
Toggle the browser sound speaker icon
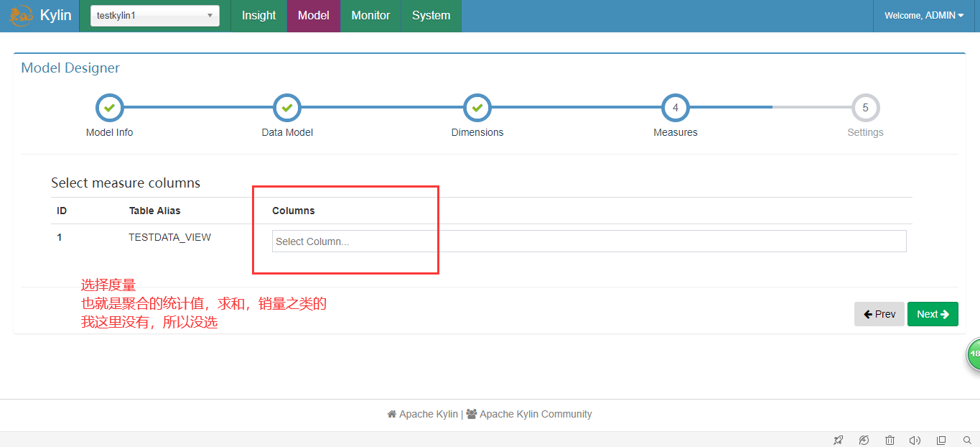click(x=915, y=440)
